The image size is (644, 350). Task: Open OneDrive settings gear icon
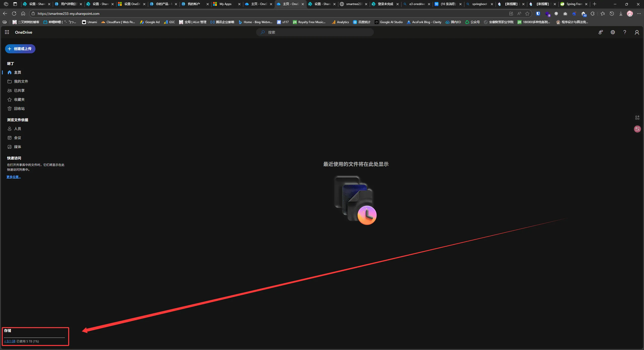click(x=613, y=32)
